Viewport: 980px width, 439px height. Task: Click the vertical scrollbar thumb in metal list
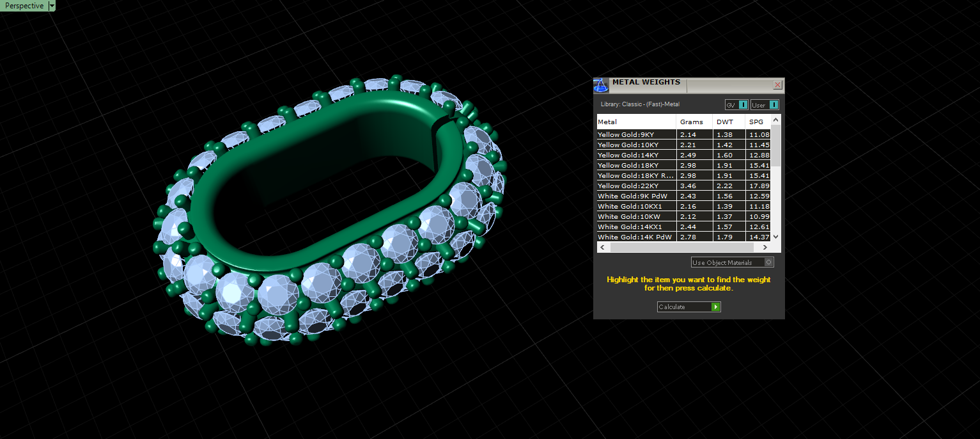coord(776,145)
